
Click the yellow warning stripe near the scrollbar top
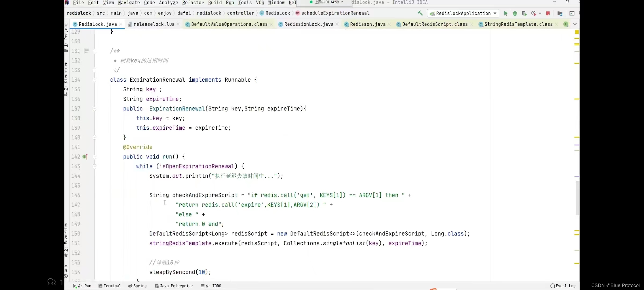coord(577,38)
